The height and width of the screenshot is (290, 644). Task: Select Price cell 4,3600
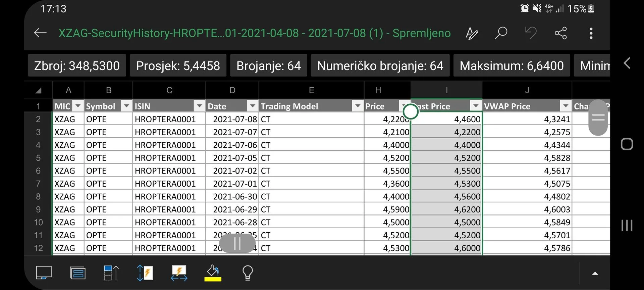tap(387, 184)
